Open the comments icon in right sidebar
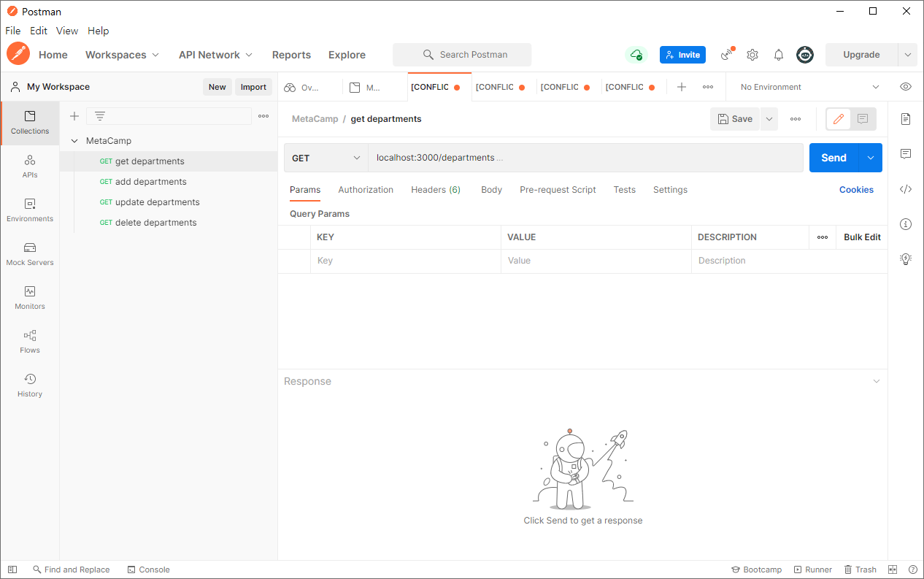The height and width of the screenshot is (579, 924). [906, 154]
